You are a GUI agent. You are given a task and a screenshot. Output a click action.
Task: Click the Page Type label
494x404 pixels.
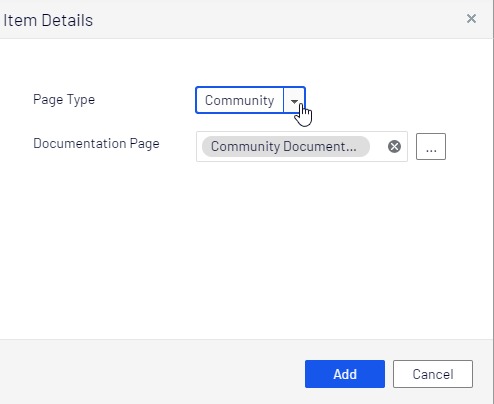[x=64, y=100]
